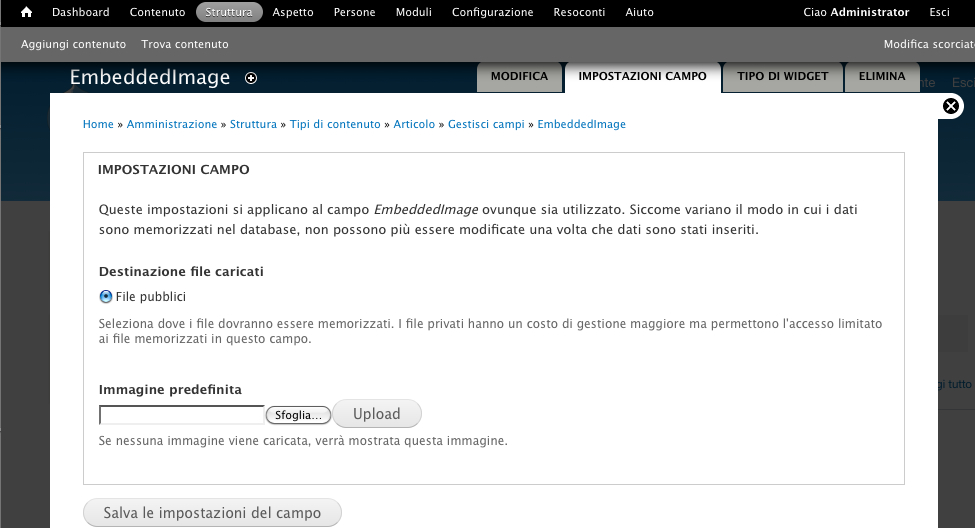Switch to the MODIFICA tab
This screenshot has height=528, width=975.
pos(519,76)
